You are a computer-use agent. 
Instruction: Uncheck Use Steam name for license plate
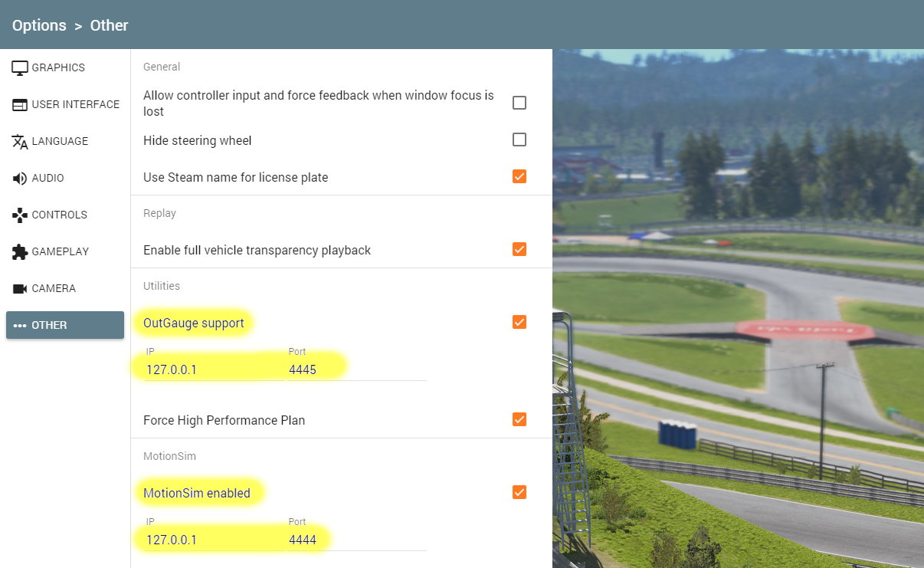pos(519,176)
